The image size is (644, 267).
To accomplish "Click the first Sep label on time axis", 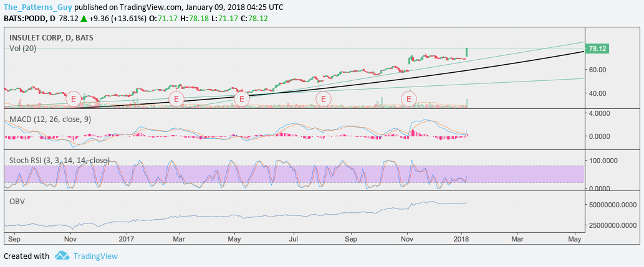I will pyautogui.click(x=14, y=238).
